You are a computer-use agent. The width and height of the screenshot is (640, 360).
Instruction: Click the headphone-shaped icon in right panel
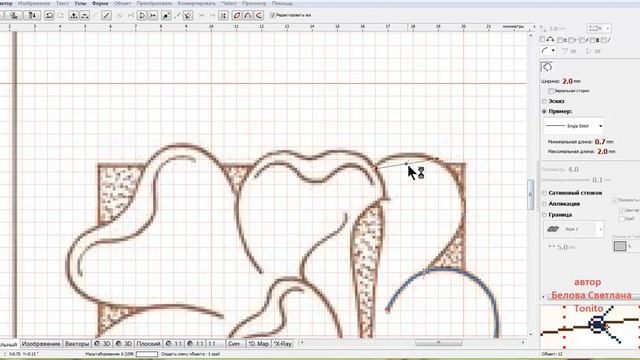point(550,40)
